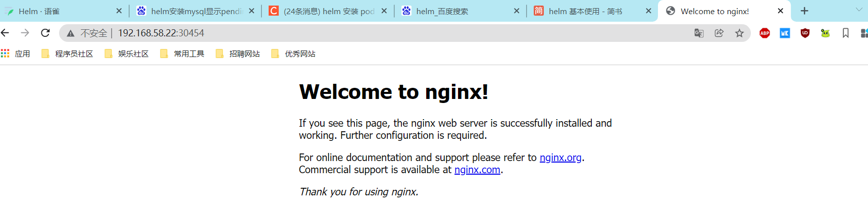Reload the nginx page
This screenshot has height=210, width=868.
(x=45, y=33)
